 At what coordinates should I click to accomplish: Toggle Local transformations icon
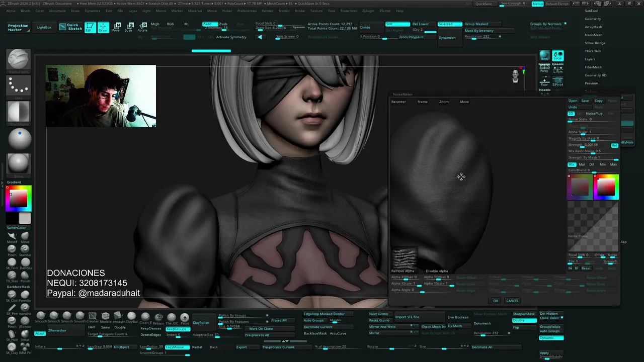(557, 56)
